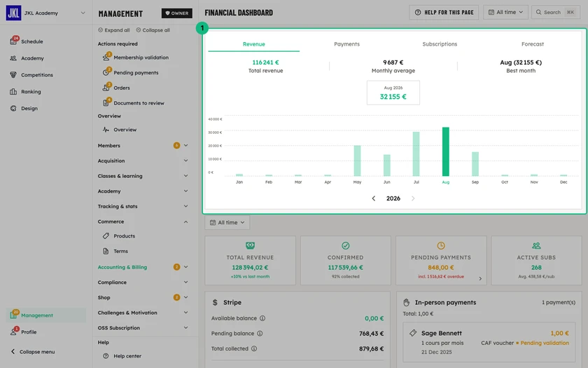Viewport: 588px width, 368px height.
Task: Switch to the Payments tab
Action: click(x=346, y=44)
